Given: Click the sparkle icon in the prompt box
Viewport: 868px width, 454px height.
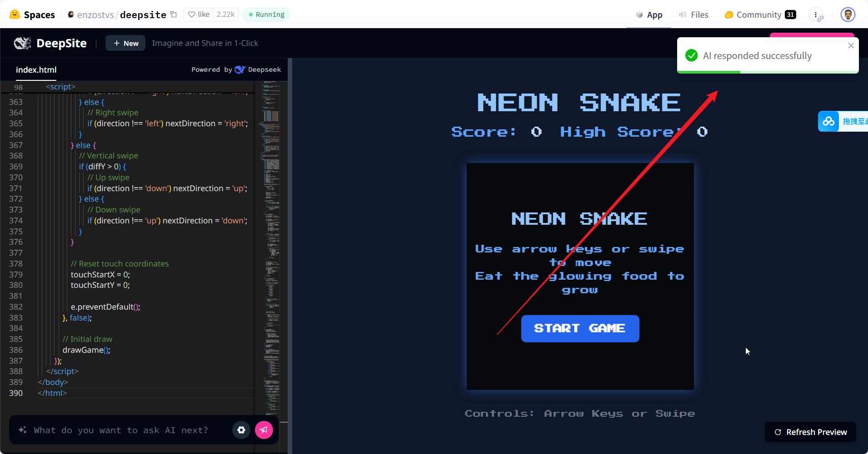Looking at the screenshot, I should (x=22, y=430).
